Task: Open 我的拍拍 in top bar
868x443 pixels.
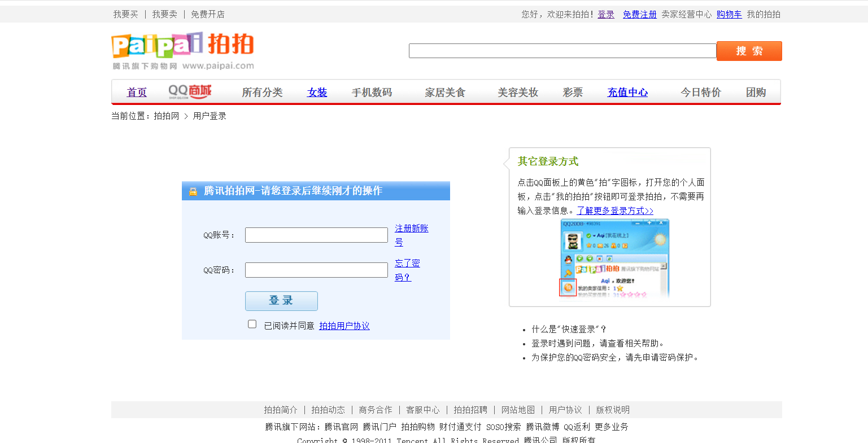Action: (x=764, y=14)
